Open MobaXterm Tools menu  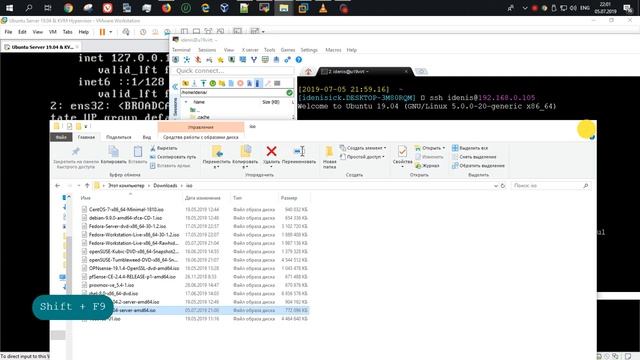tap(269, 50)
